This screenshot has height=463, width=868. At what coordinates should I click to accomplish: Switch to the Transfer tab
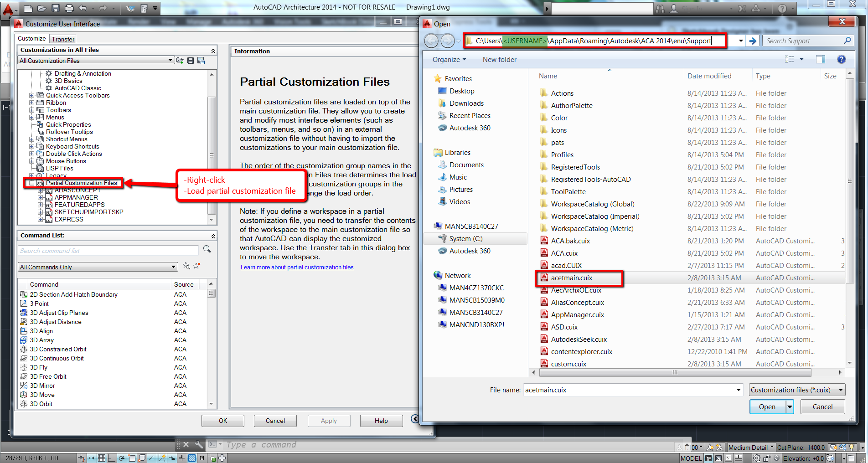63,39
